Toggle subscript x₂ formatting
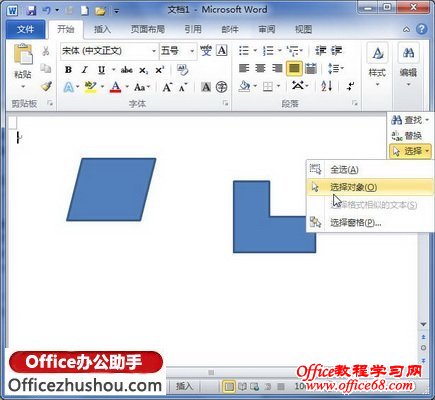 pyautogui.click(x=144, y=70)
